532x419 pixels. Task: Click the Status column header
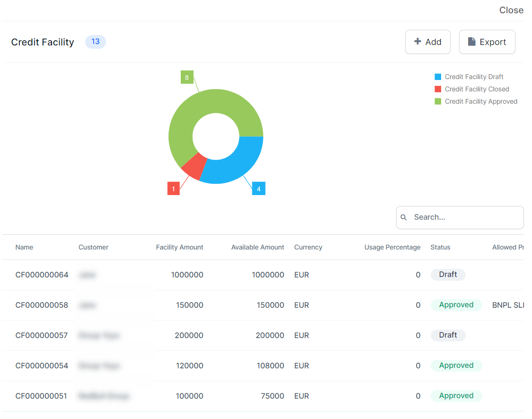coord(440,247)
